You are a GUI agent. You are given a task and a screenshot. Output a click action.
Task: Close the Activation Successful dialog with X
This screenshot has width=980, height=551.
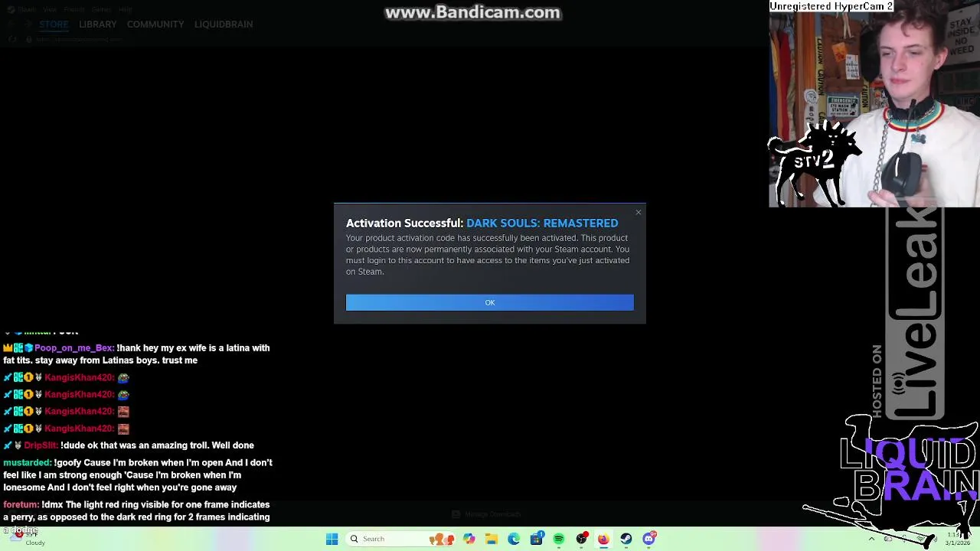pyautogui.click(x=638, y=212)
